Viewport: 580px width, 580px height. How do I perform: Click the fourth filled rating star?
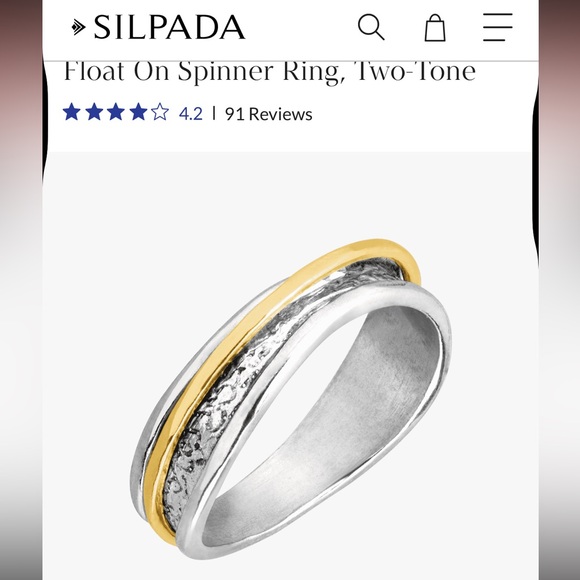click(138, 112)
